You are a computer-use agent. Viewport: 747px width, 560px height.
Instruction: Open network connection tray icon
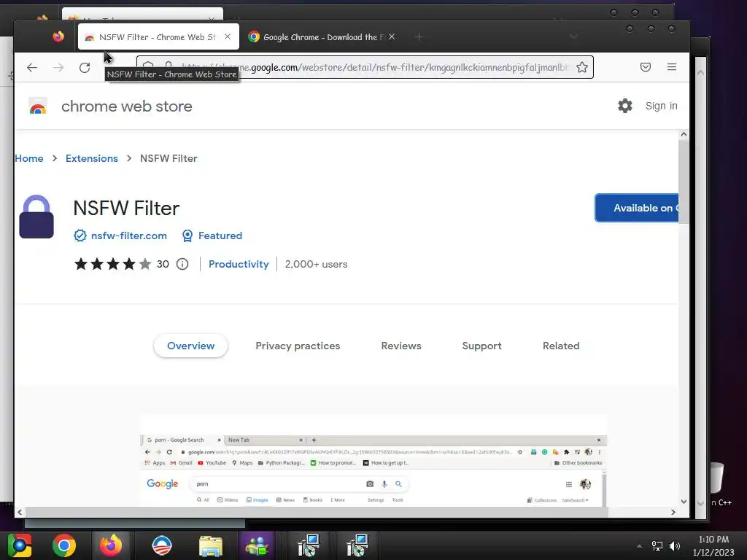pyautogui.click(x=657, y=545)
